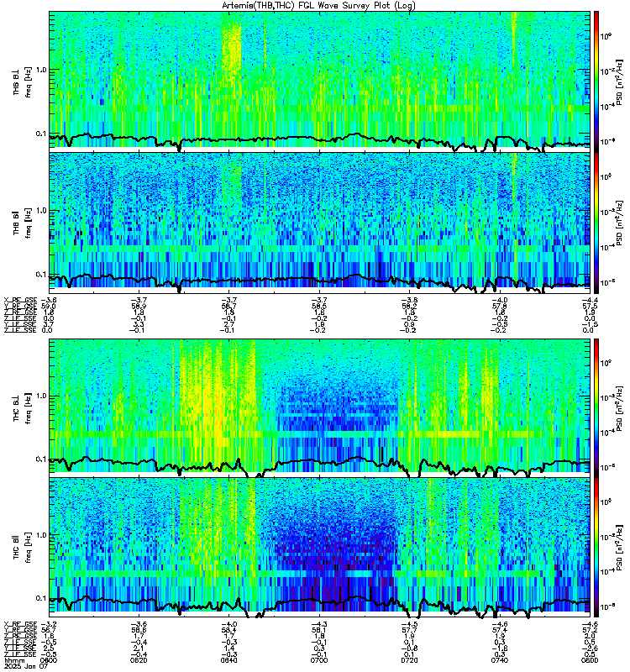This screenshot has height=672, width=630.
Task: Click the PSD color bar beside THB B-perpendicular panel
Action: click(x=596, y=81)
